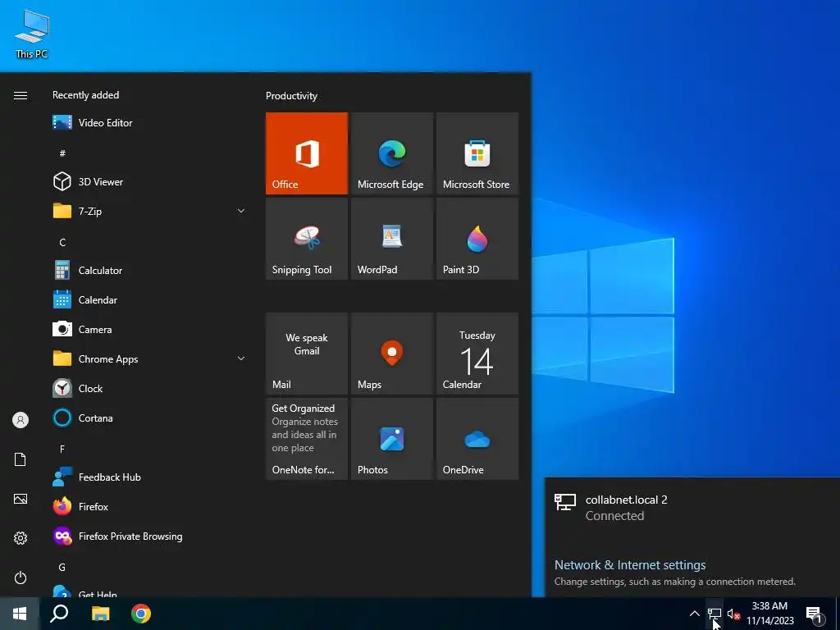Open the notification Action Center
840x630 pixels.
tap(815, 614)
